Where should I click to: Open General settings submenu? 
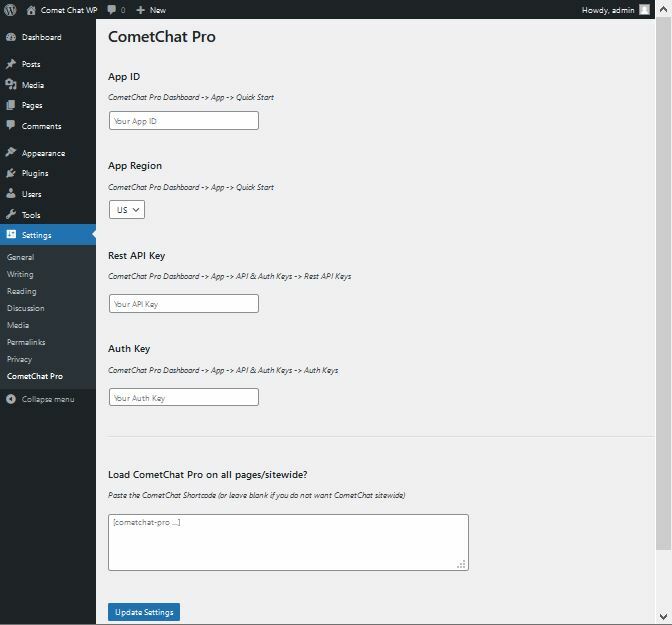click(20, 257)
